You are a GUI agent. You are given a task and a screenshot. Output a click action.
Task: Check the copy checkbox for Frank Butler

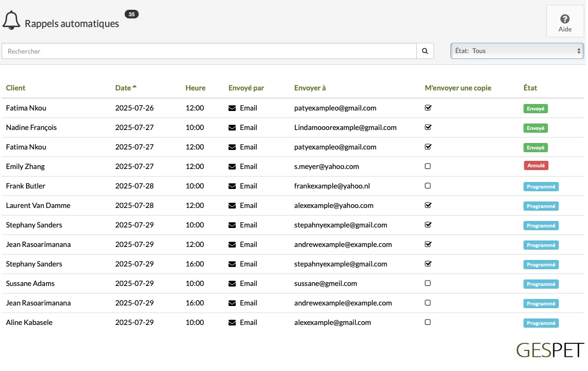coord(428,186)
